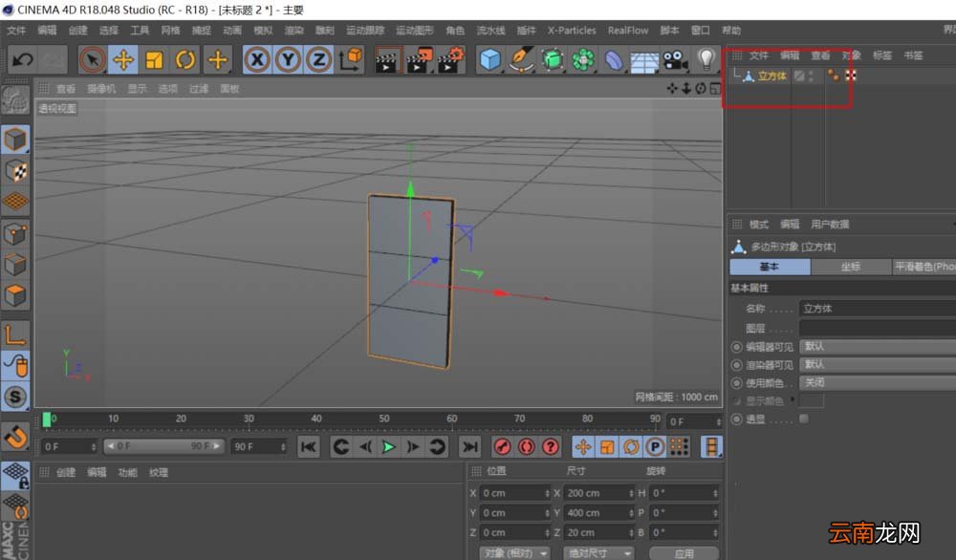Image resolution: width=956 pixels, height=560 pixels.
Task: Switch to Model mode cube icon
Action: coord(15,140)
